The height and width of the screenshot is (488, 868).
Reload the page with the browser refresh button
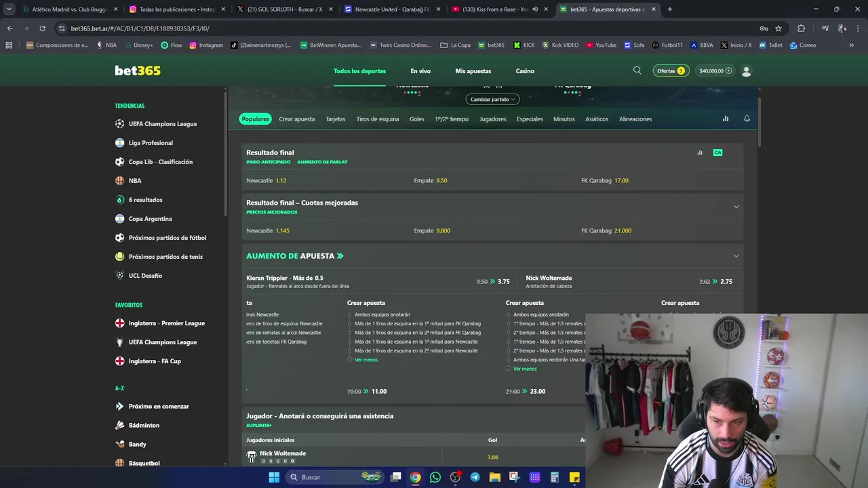click(x=42, y=28)
